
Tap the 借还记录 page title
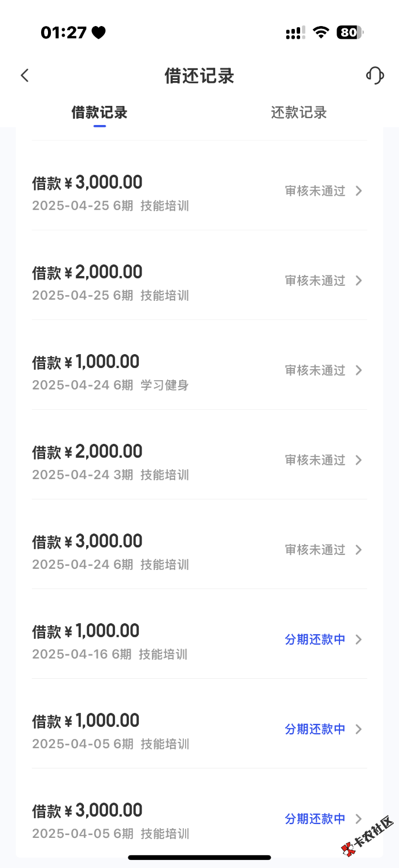199,76
